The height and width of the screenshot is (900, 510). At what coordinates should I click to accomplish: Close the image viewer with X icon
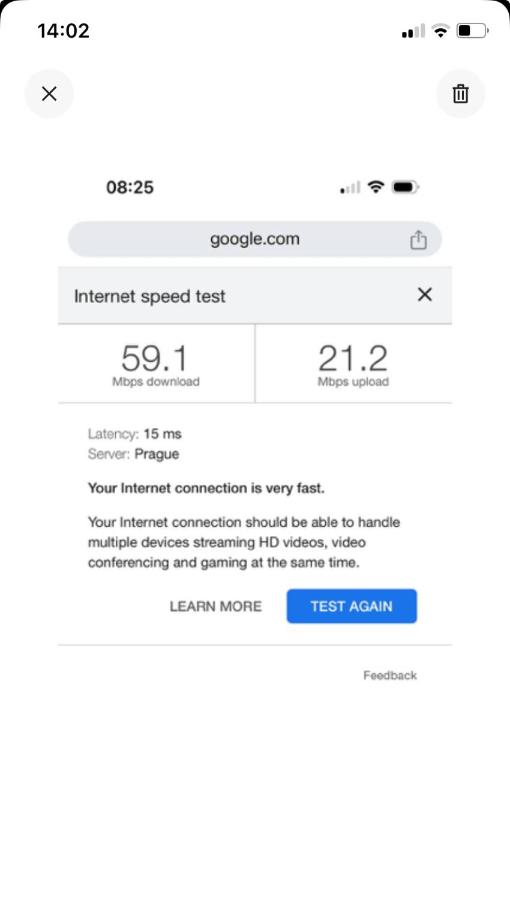[49, 94]
